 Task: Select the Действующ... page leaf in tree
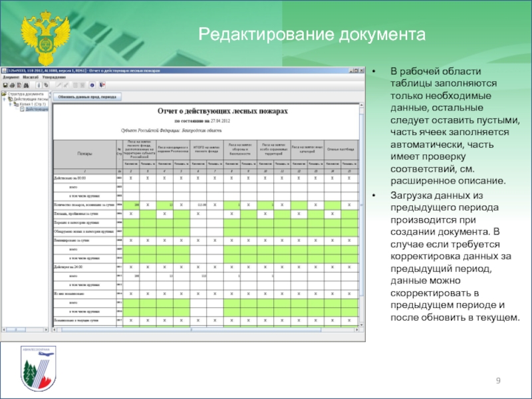click(x=35, y=109)
